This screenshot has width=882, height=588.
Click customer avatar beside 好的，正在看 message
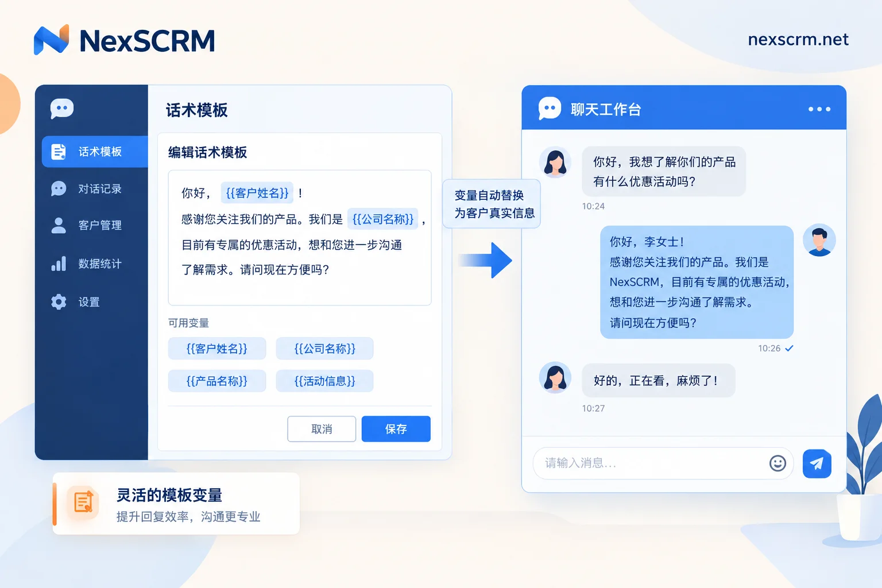point(555,378)
